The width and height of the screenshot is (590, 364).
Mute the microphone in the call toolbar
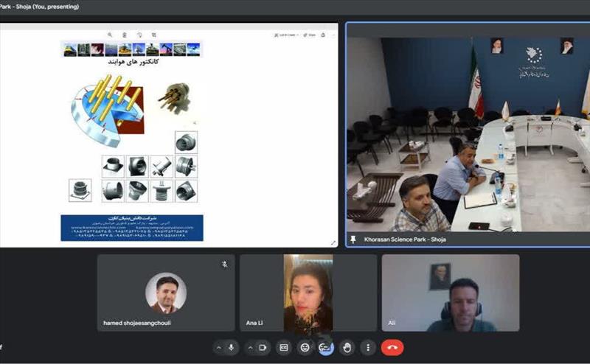click(232, 348)
